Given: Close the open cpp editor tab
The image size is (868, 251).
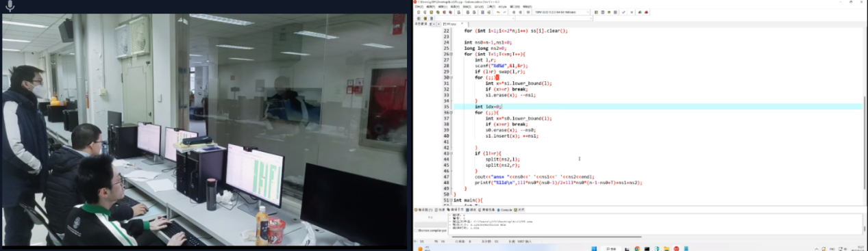Looking at the screenshot, I should [x=462, y=24].
